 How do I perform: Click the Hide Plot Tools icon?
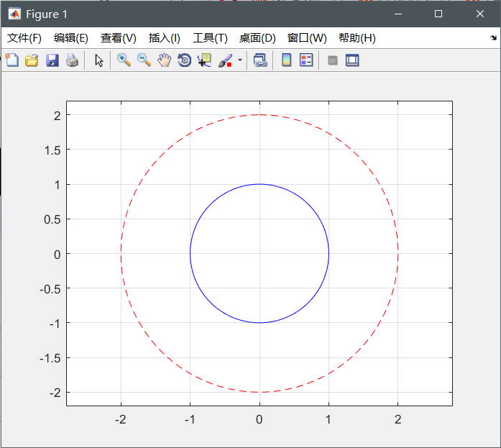pos(333,60)
